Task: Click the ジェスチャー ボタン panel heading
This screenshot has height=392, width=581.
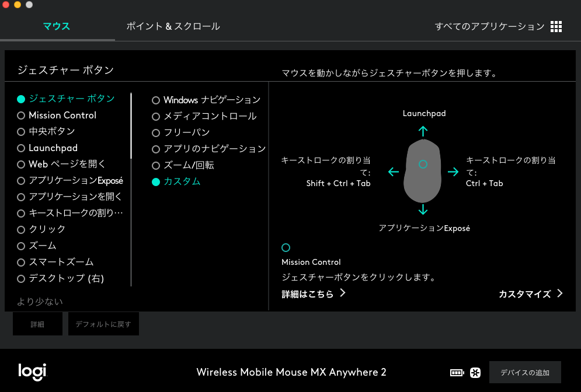Action: (x=65, y=70)
